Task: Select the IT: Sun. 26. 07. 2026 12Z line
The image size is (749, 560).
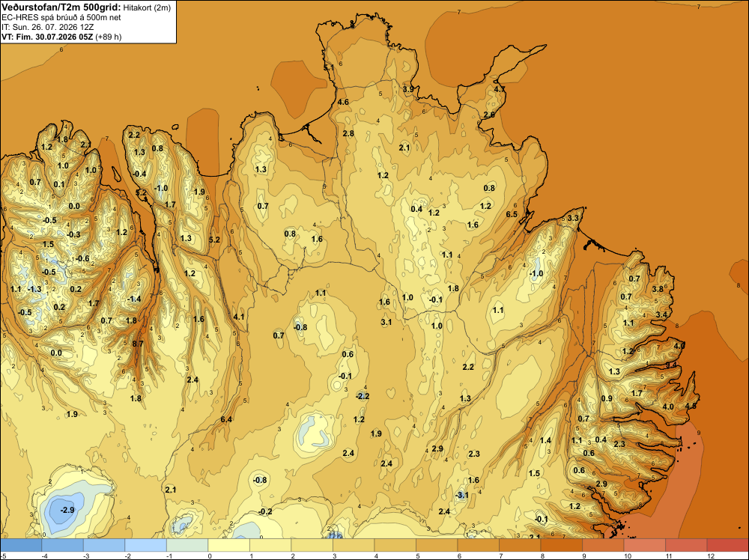Action: click(48, 27)
